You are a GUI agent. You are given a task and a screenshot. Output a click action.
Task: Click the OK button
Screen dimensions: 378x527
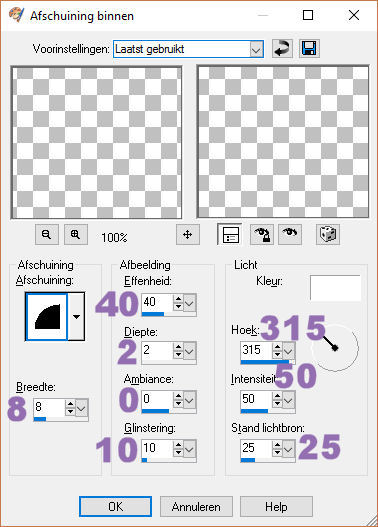(115, 506)
